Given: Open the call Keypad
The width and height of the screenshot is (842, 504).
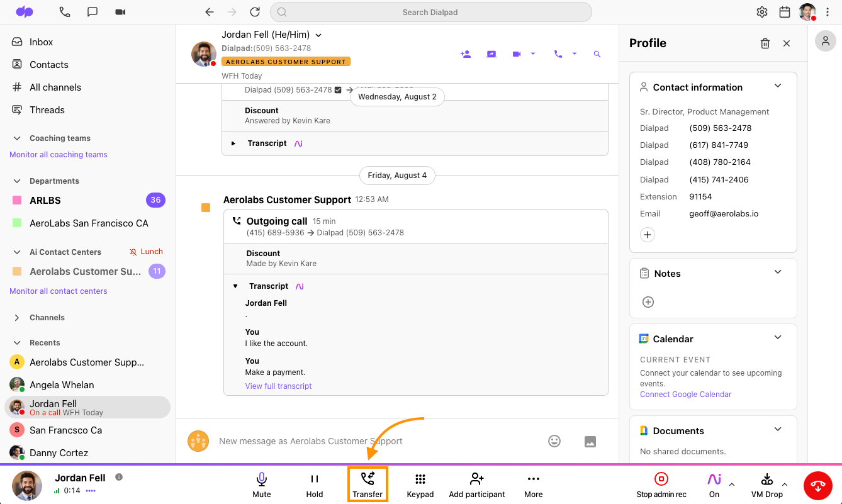Looking at the screenshot, I should tap(420, 484).
